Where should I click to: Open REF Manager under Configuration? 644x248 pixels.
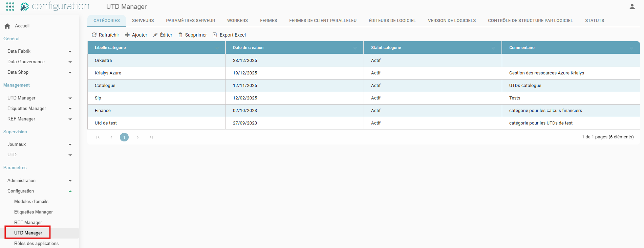pos(28,223)
